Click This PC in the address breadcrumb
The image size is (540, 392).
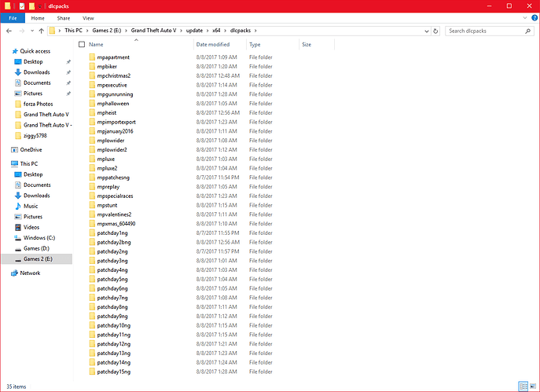point(73,31)
